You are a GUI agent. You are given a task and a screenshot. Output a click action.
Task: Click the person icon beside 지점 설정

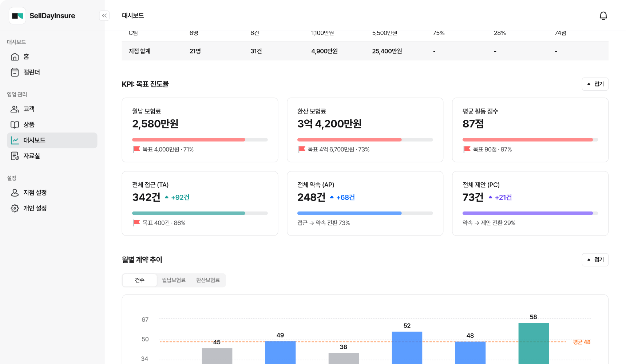click(x=15, y=193)
